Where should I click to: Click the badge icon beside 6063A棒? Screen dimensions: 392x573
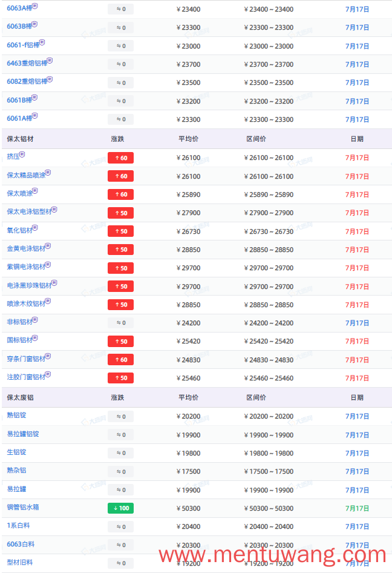[x=35, y=6]
